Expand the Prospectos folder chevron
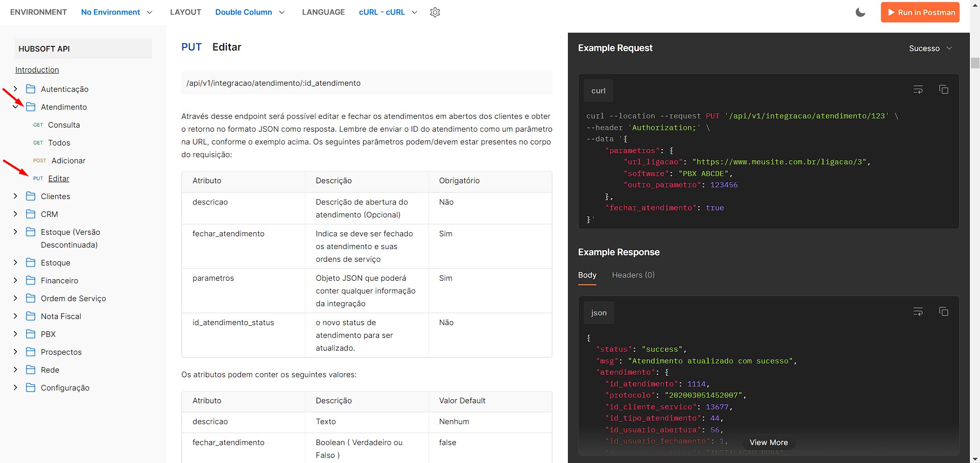 click(15, 352)
